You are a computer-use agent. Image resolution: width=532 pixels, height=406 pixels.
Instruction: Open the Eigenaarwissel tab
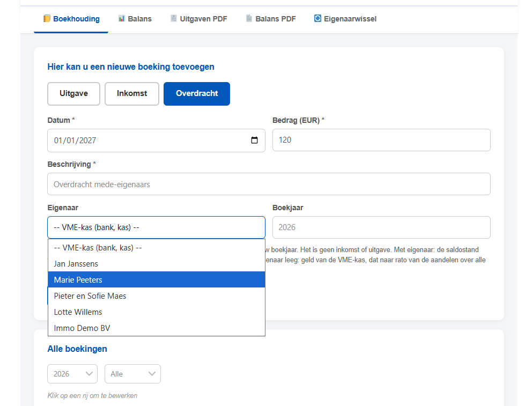click(345, 19)
